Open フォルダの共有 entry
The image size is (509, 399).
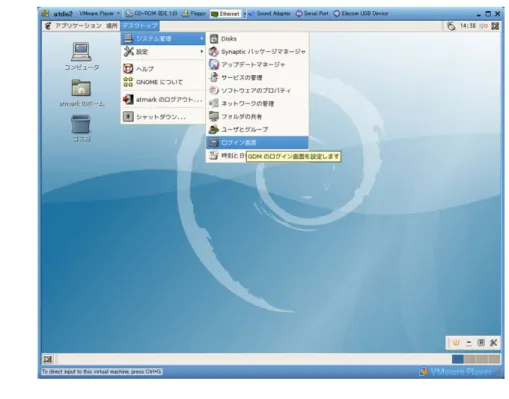click(x=257, y=116)
